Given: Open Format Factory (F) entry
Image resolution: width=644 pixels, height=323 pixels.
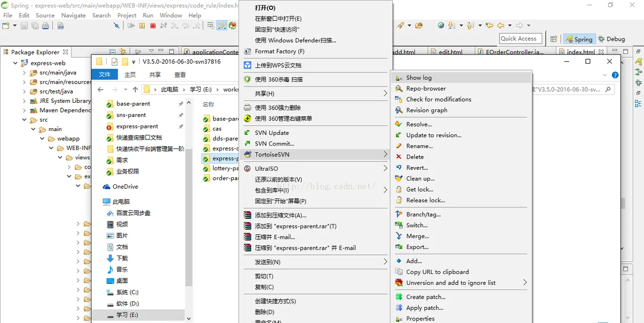Looking at the screenshot, I should [315, 51].
